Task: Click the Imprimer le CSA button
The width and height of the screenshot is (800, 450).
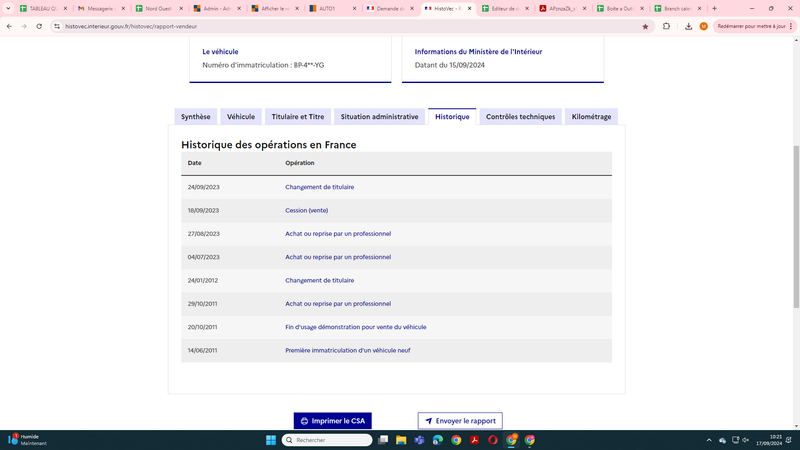Action: 333,421
